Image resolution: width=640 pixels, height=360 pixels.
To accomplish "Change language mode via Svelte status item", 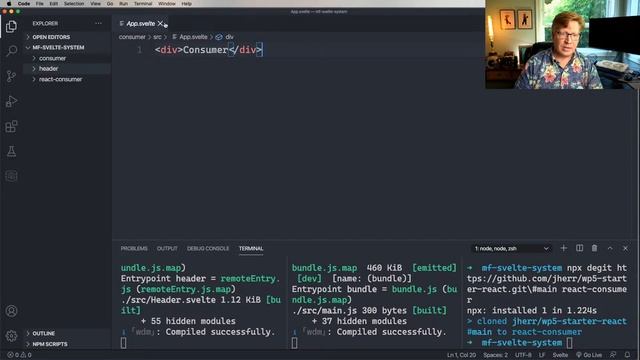I will tap(560, 355).
